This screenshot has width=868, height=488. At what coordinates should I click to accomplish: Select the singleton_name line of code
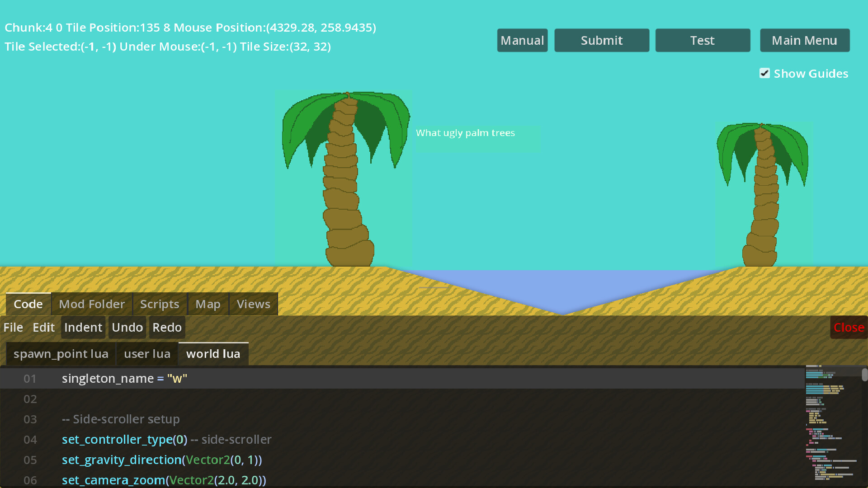(x=125, y=378)
